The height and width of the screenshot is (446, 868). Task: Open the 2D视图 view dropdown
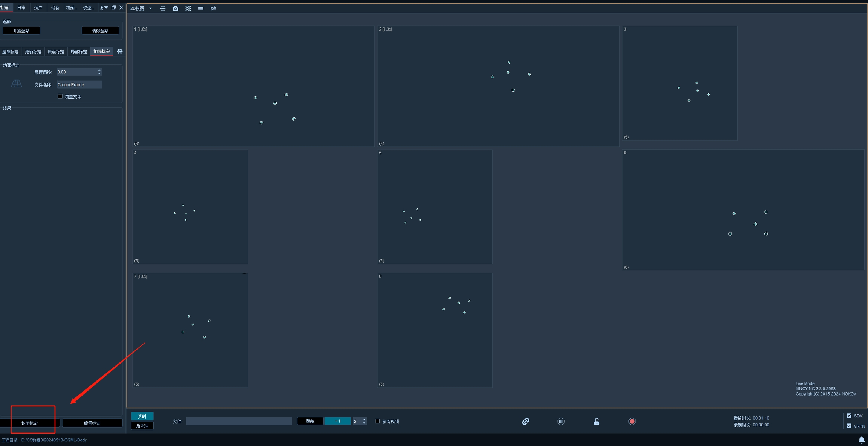(x=151, y=8)
